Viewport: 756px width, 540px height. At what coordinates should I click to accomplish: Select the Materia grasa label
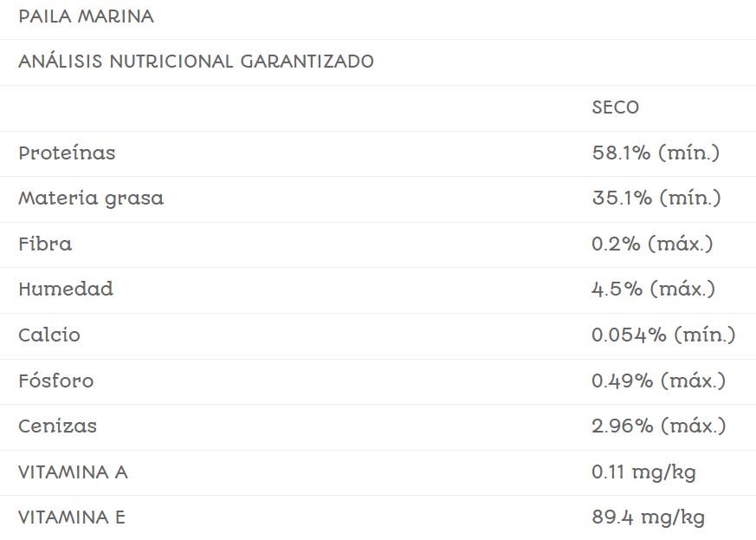tap(91, 198)
